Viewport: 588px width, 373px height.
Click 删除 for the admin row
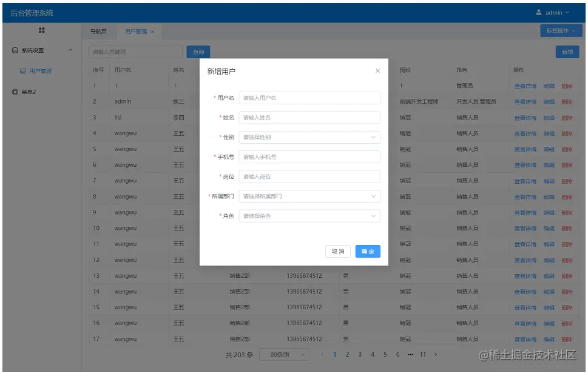pos(567,102)
